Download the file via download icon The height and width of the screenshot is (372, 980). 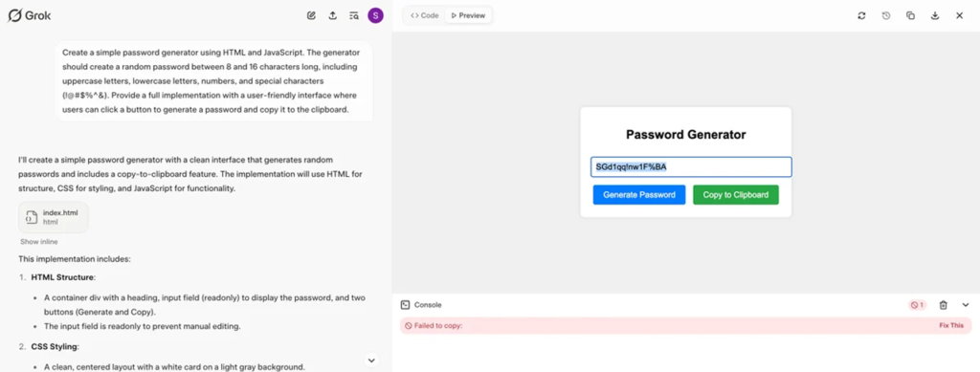click(935, 15)
